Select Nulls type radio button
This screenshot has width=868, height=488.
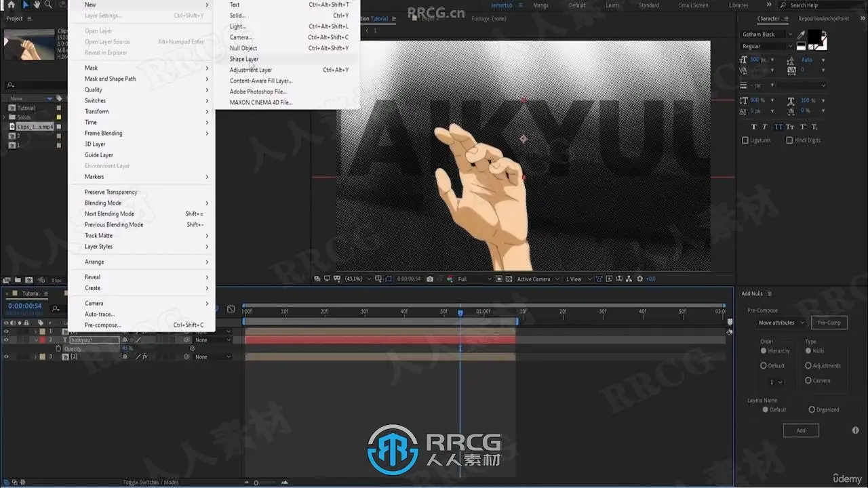pyautogui.click(x=808, y=351)
